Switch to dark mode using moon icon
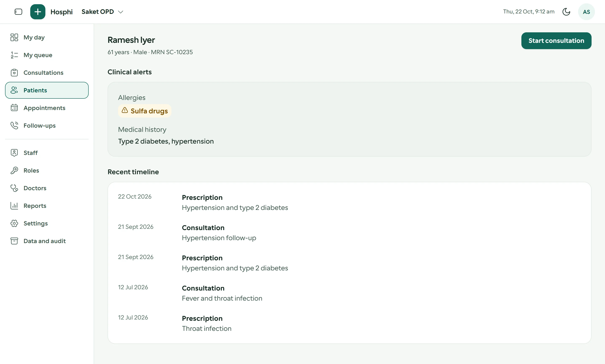605x364 pixels. 566,12
